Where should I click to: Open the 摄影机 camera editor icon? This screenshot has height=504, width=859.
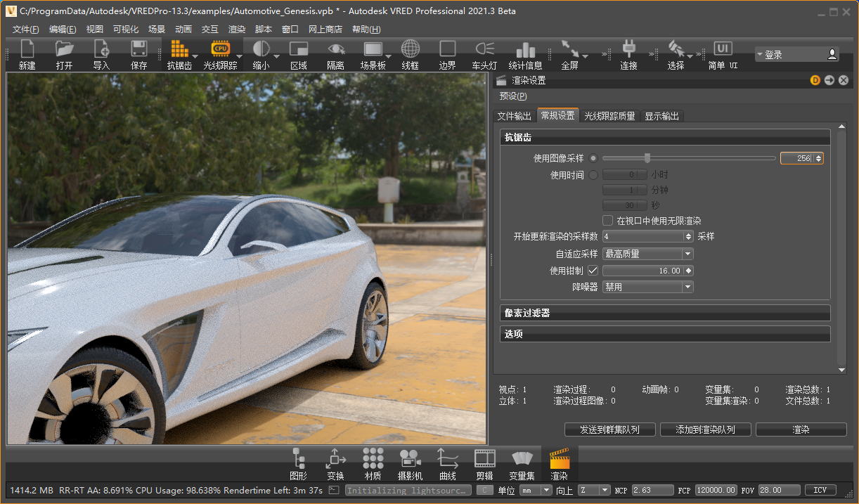[410, 459]
